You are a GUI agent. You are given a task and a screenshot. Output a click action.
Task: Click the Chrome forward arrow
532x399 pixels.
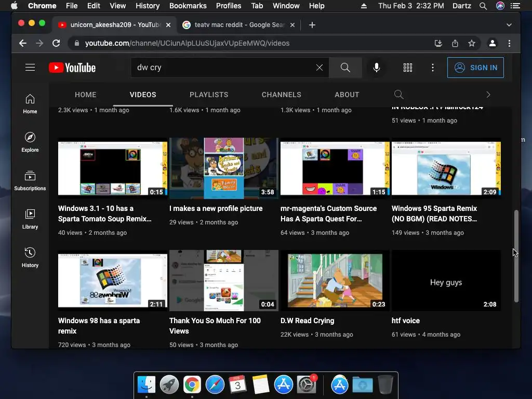tap(39, 43)
